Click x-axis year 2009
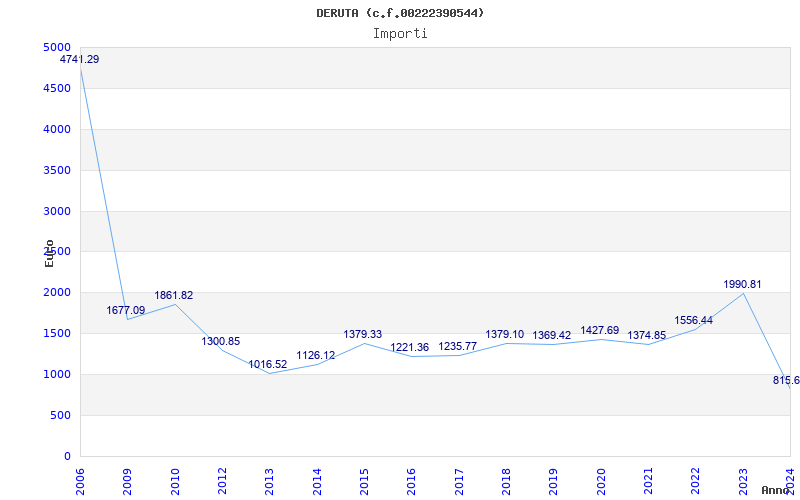The image size is (800, 500). (x=128, y=482)
